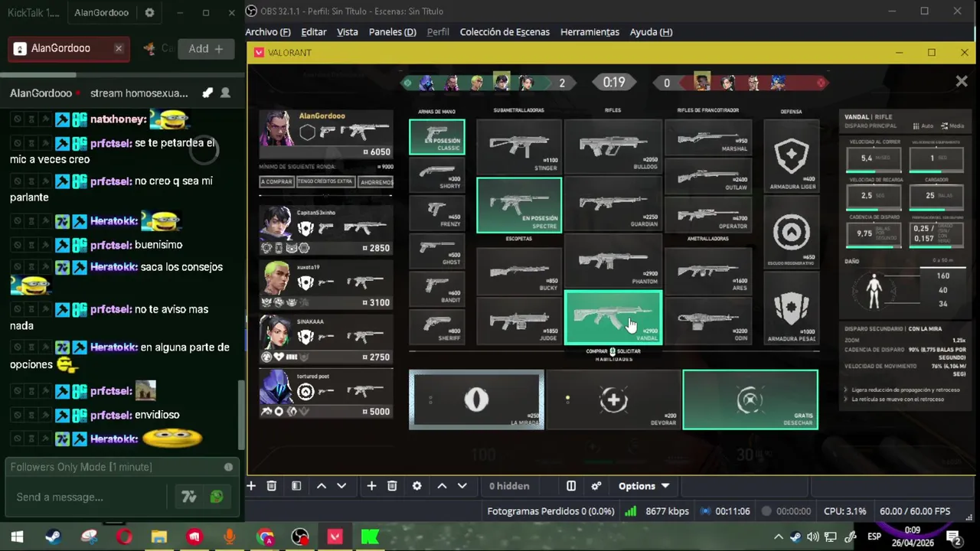980x551 pixels.
Task: Purchase the Devorar ability
Action: pos(613,399)
